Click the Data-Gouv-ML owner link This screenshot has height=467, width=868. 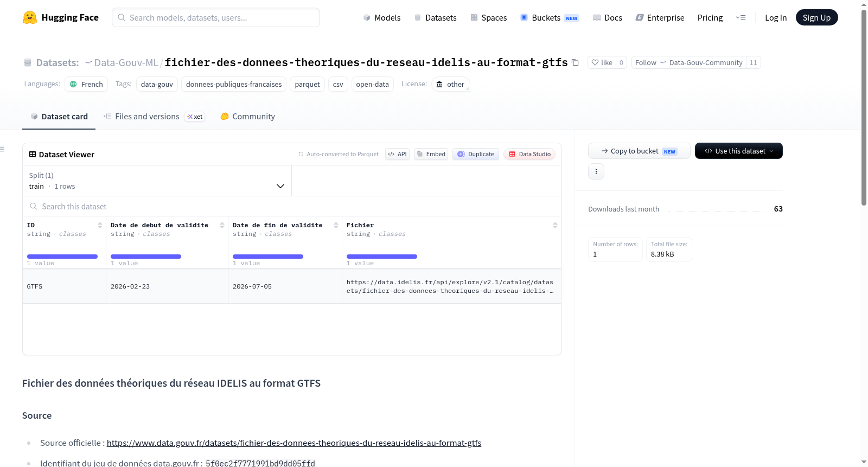126,62
